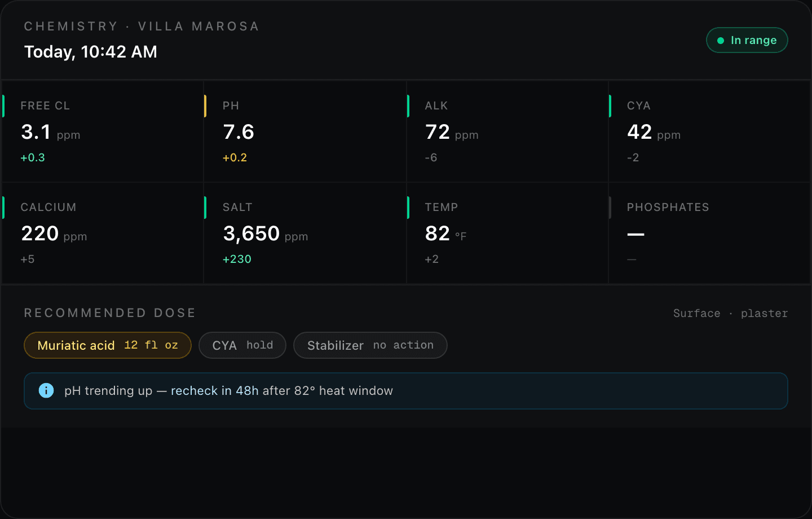The image size is (812, 519).
Task: Click the Salt +230 change value
Action: (237, 259)
